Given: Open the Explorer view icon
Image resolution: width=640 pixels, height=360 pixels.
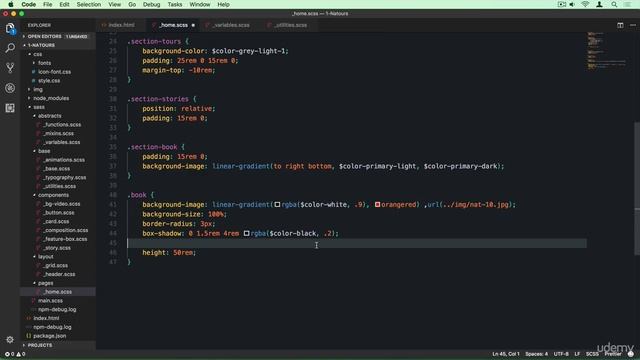Looking at the screenshot, I should click(x=10, y=28).
